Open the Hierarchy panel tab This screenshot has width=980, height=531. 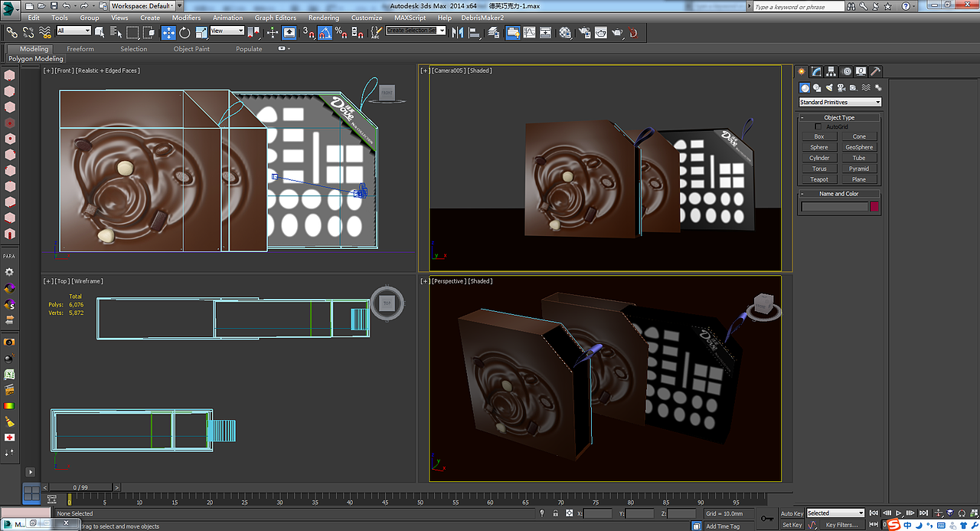831,71
